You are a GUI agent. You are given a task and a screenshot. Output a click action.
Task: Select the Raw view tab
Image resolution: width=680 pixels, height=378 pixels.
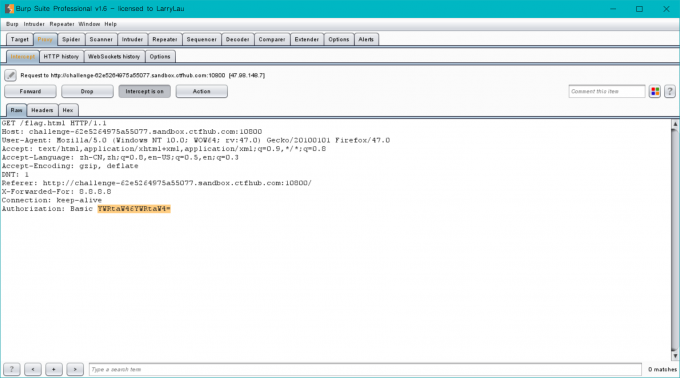click(x=16, y=110)
